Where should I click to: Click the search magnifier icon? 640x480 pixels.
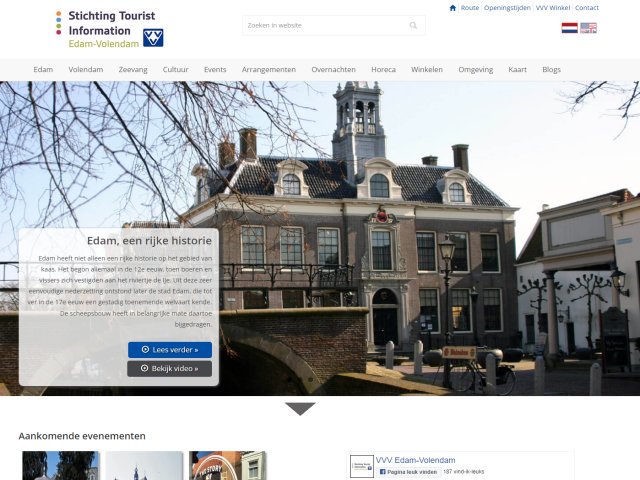coord(413,25)
